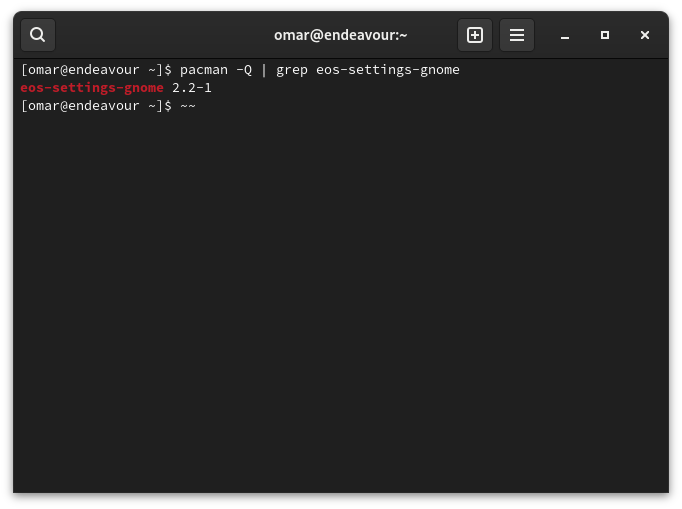682x509 pixels.
Task: Click the first [omar@endeavour ~]$ prompt
Action: pyautogui.click(x=96, y=70)
